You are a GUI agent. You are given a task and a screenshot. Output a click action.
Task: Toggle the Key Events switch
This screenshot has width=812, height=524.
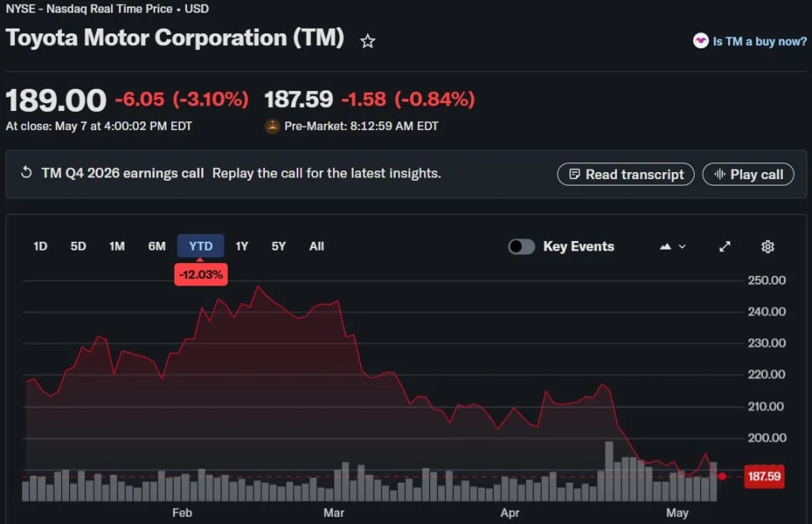pos(522,247)
